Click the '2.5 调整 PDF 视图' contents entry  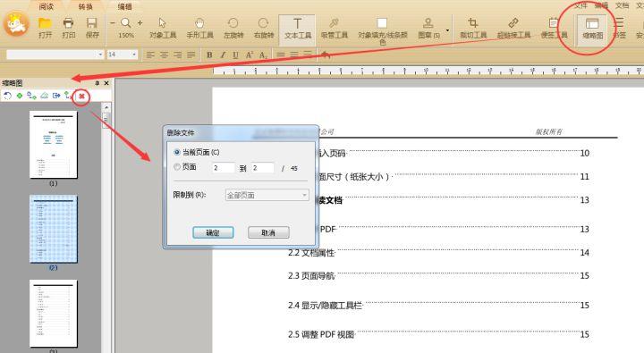coord(321,334)
